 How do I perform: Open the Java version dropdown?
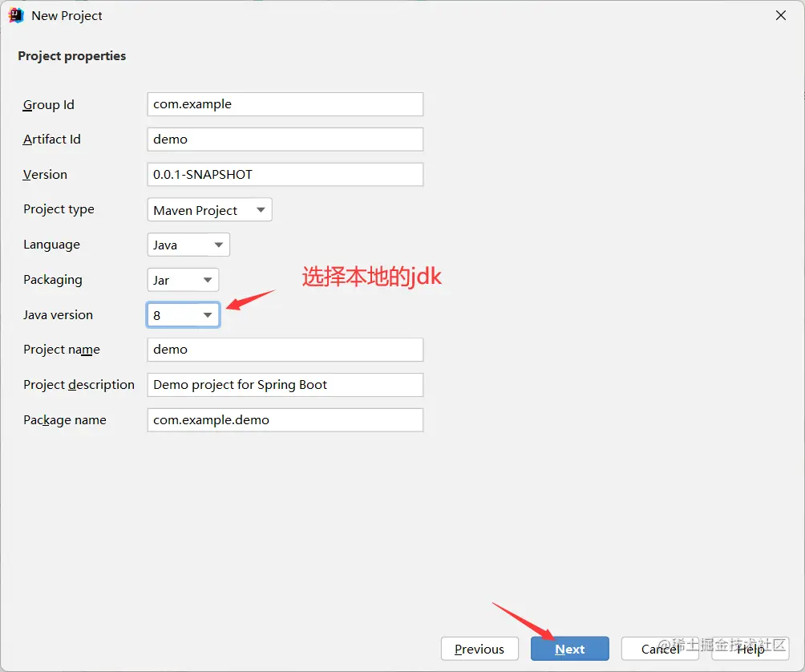click(x=183, y=314)
